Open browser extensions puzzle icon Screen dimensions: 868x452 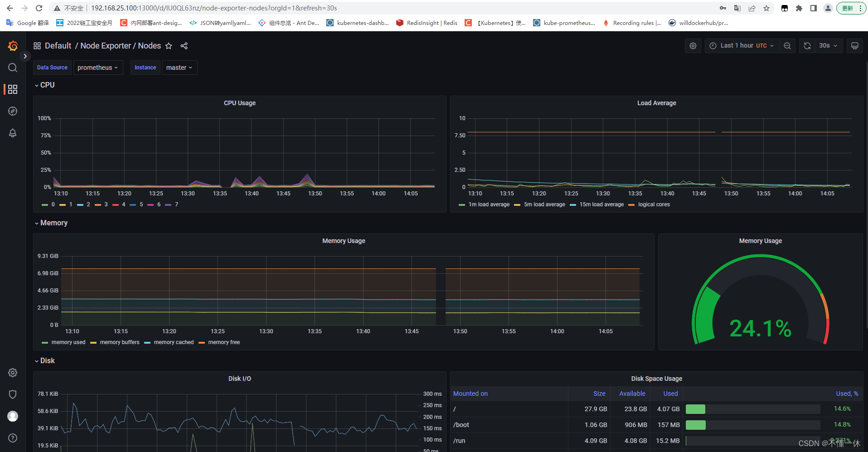pos(799,8)
